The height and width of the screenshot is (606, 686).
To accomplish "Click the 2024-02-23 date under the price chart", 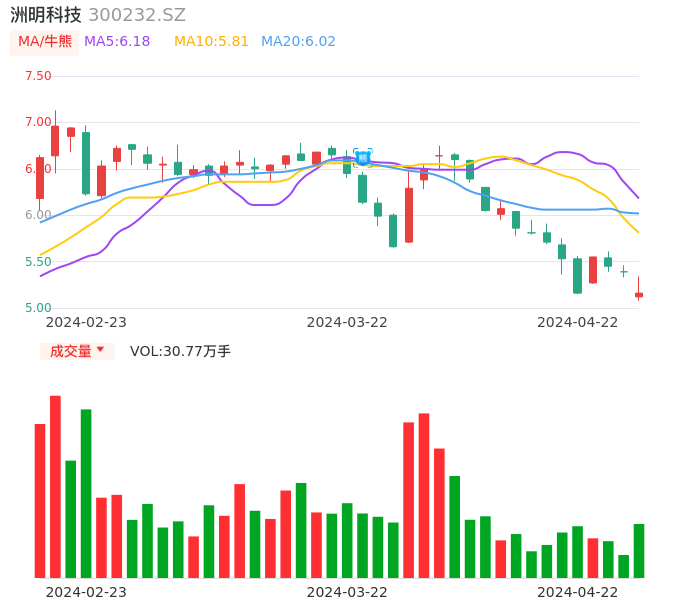I will tap(86, 322).
